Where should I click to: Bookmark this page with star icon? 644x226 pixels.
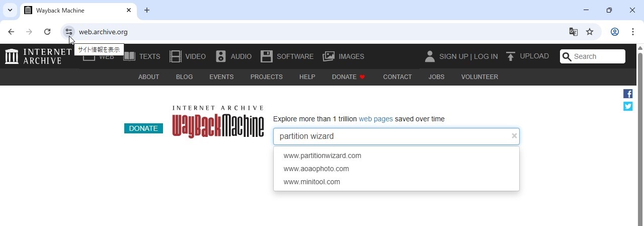pyautogui.click(x=590, y=32)
